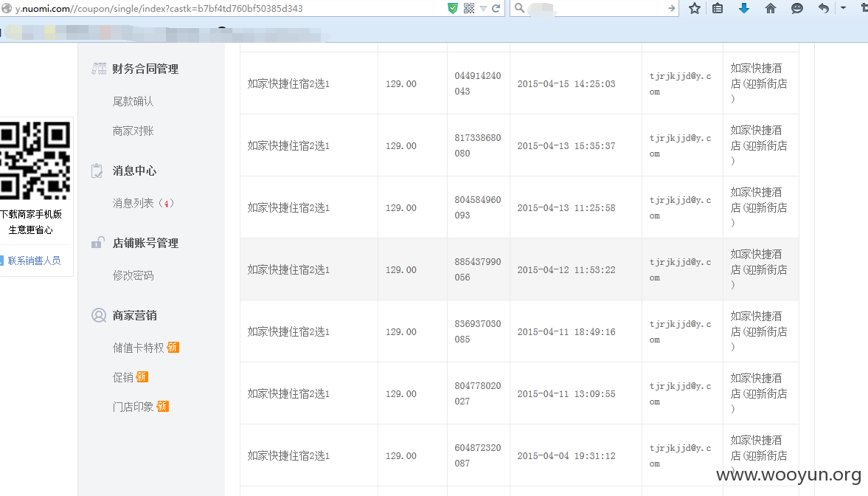
Task: Click timestamp 2015-04-04 19:31:12
Action: [x=566, y=455]
